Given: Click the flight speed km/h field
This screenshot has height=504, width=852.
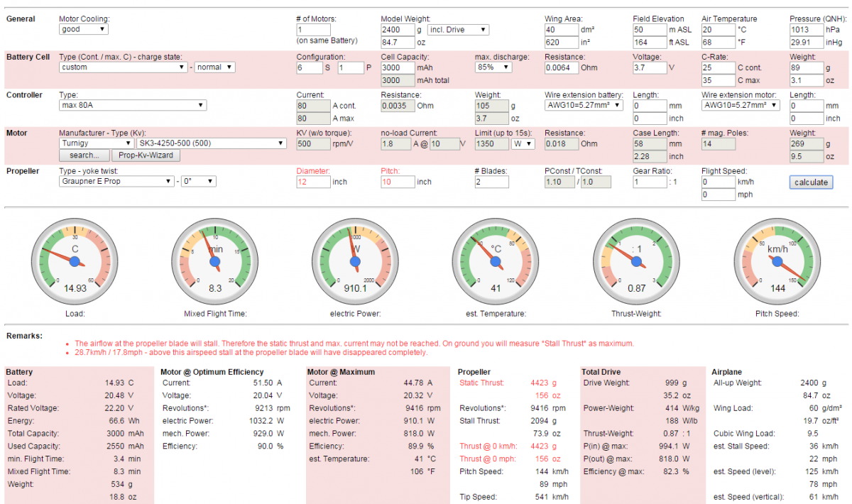Looking at the screenshot, I should [x=718, y=182].
